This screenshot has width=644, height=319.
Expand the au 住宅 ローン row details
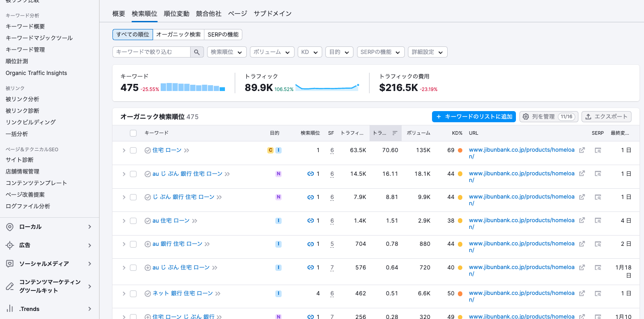click(x=124, y=221)
